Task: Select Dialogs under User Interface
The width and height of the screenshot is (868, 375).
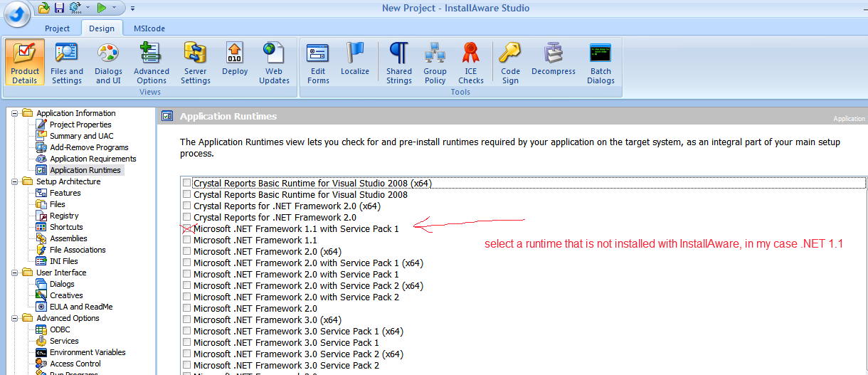Action: [x=62, y=284]
